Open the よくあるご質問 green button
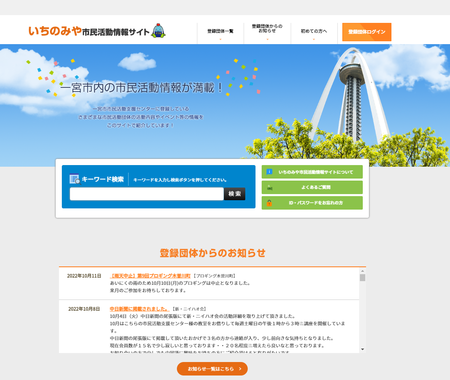 coord(312,187)
